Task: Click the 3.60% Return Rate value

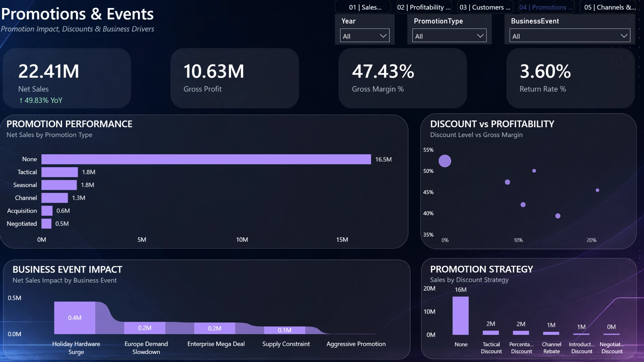Action: click(545, 71)
